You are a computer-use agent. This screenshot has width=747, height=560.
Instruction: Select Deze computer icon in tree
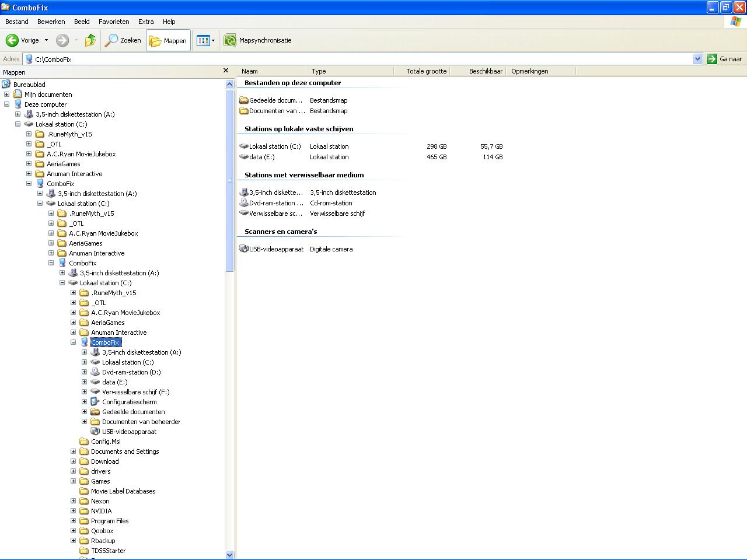tap(18, 104)
